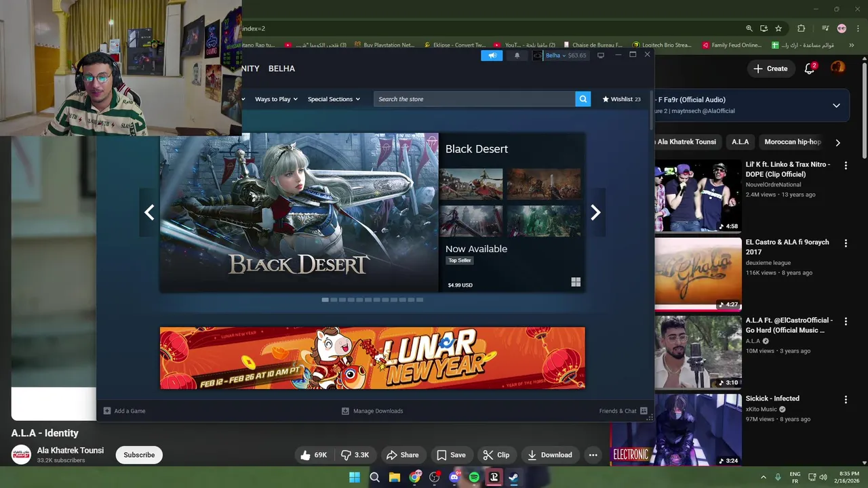Click the Manage Downloads icon
The height and width of the screenshot is (488, 868).
(x=345, y=411)
